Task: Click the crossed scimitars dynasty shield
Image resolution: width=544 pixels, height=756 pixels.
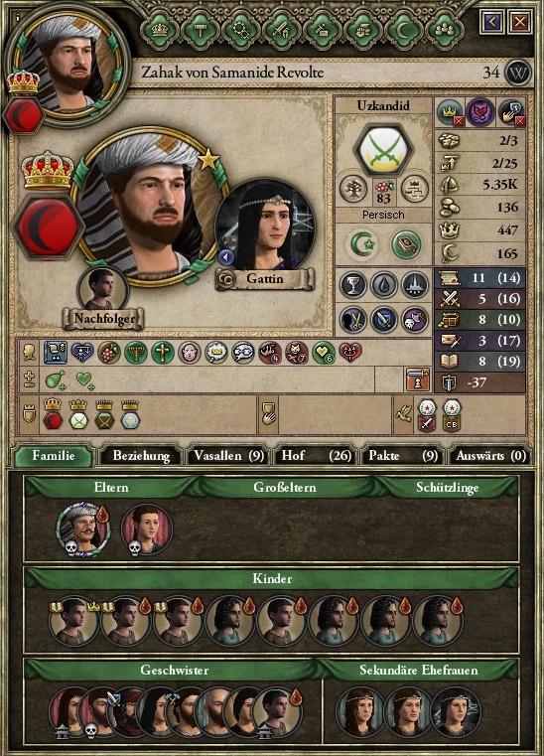Action: coord(383,149)
